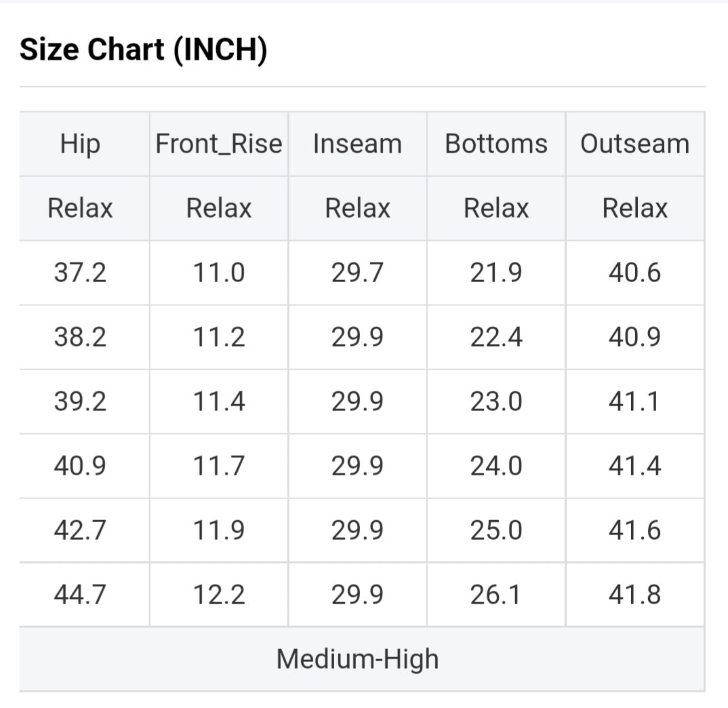
Task: Click the 12.2 front rise value
Action: (219, 595)
